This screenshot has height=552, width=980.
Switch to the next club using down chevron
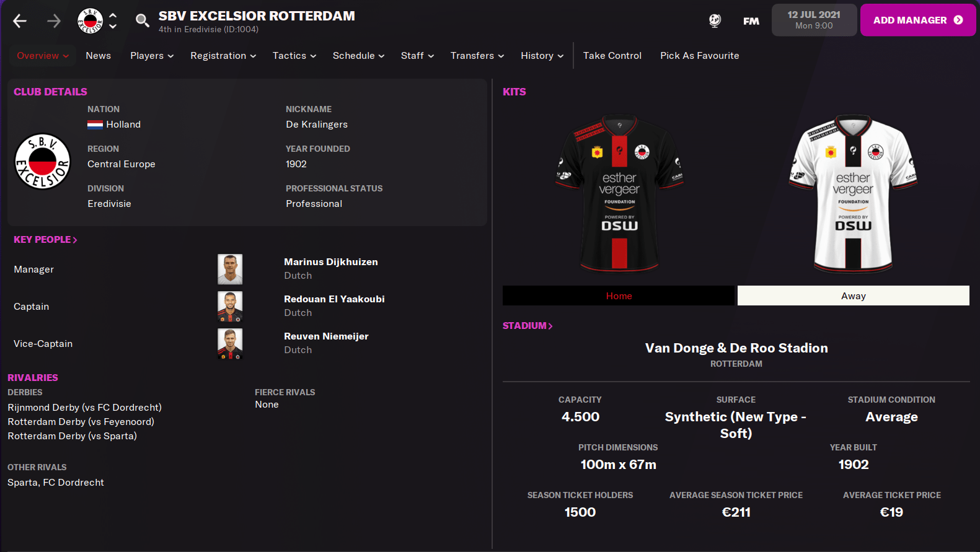(113, 27)
